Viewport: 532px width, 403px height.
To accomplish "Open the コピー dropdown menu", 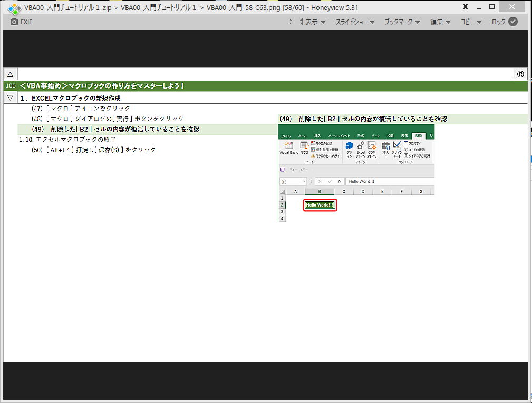I will point(471,22).
